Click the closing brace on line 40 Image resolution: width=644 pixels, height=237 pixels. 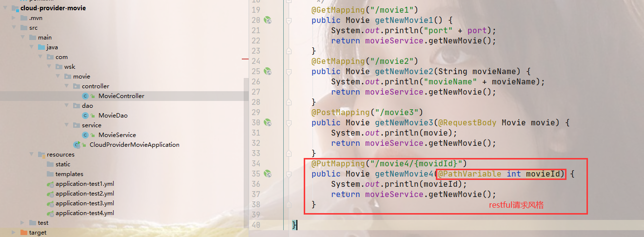click(294, 225)
